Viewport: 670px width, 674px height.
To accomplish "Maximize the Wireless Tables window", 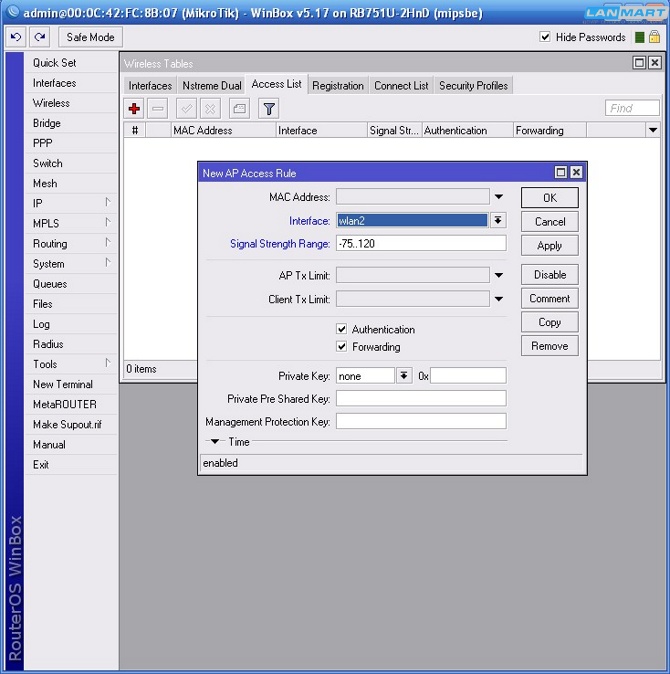I will (639, 63).
